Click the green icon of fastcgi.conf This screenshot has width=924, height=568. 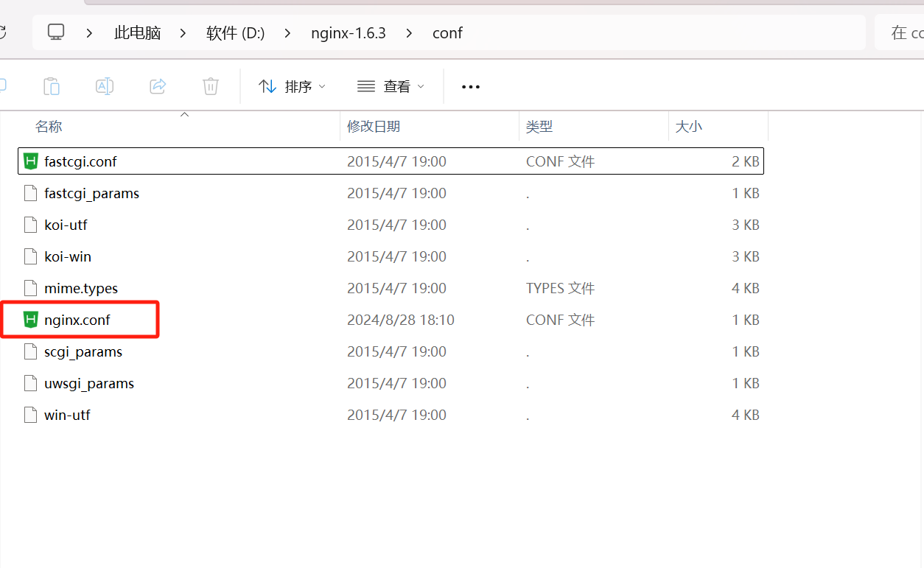point(30,161)
